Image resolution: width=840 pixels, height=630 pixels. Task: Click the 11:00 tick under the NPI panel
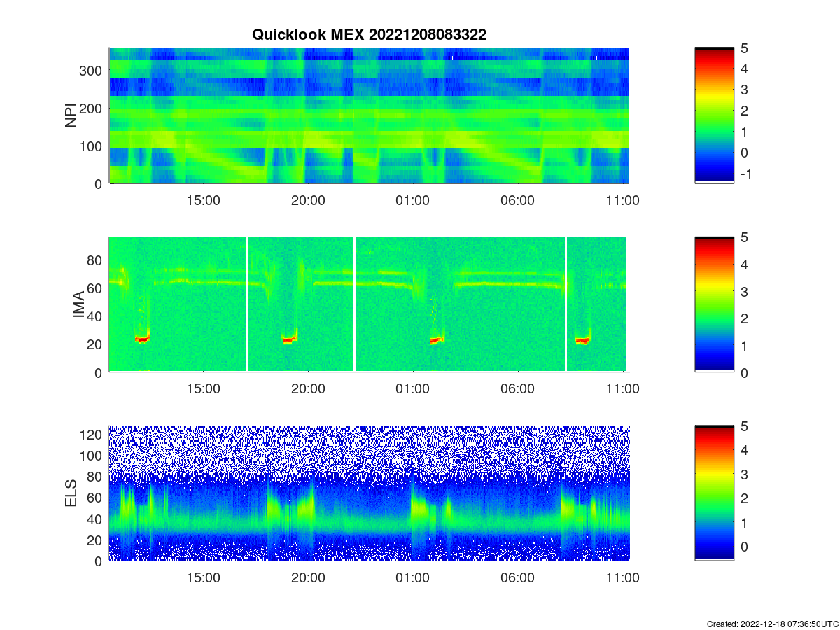[622, 200]
